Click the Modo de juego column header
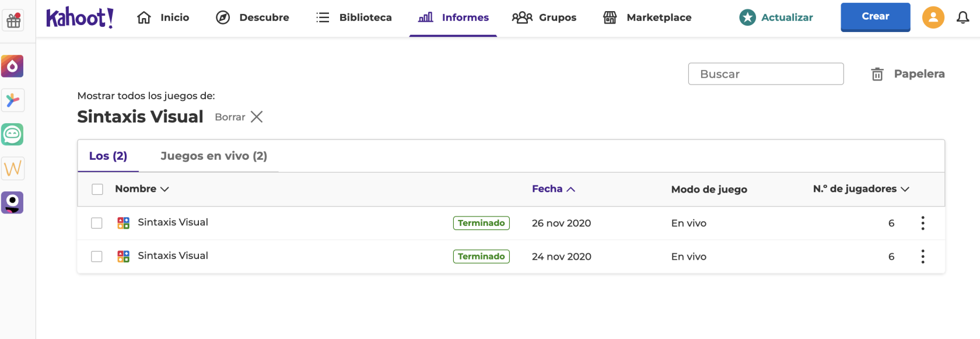The height and width of the screenshot is (339, 980). tap(709, 189)
